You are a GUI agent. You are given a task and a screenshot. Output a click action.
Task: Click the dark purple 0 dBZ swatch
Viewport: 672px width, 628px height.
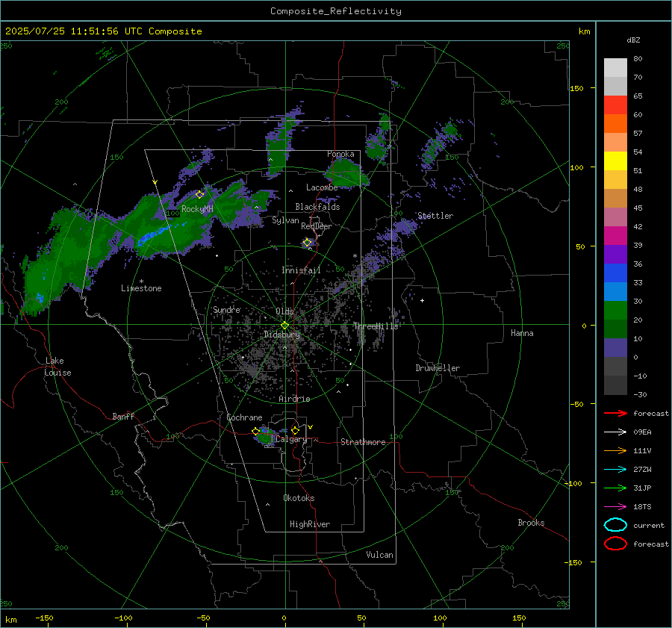[x=615, y=347]
